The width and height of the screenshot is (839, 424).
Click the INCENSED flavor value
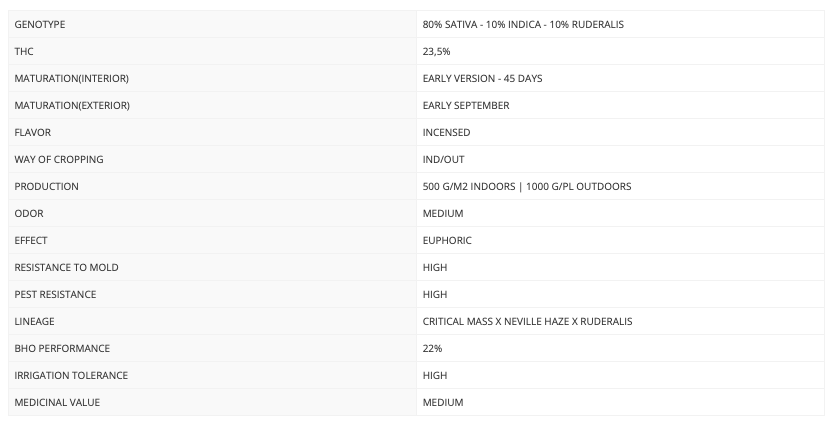(x=446, y=132)
